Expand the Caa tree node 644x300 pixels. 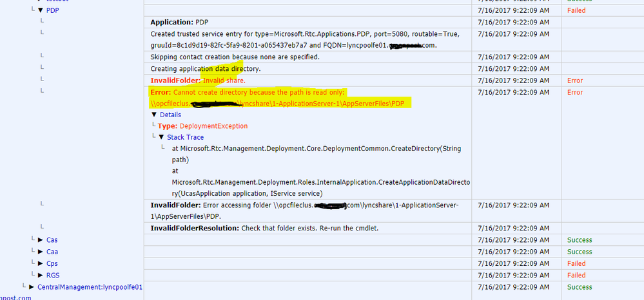pos(40,252)
